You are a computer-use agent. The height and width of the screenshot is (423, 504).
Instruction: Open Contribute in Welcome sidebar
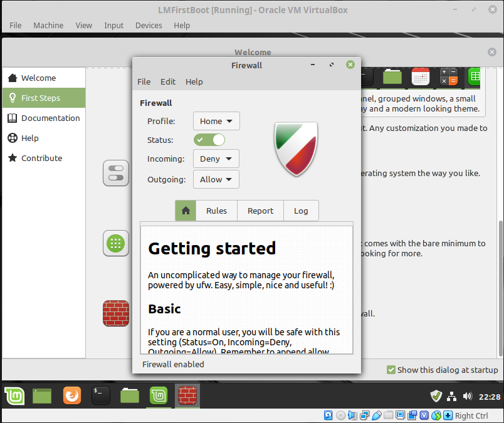pyautogui.click(x=44, y=158)
